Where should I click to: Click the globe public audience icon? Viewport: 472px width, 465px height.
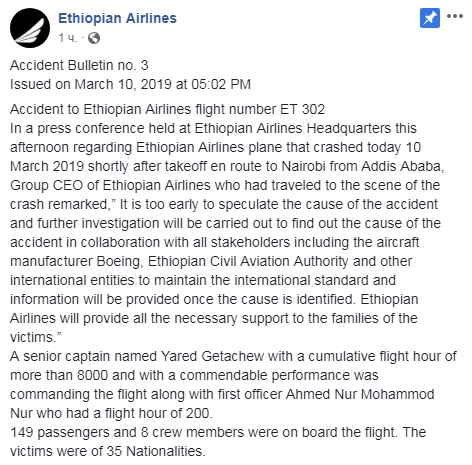(94, 38)
